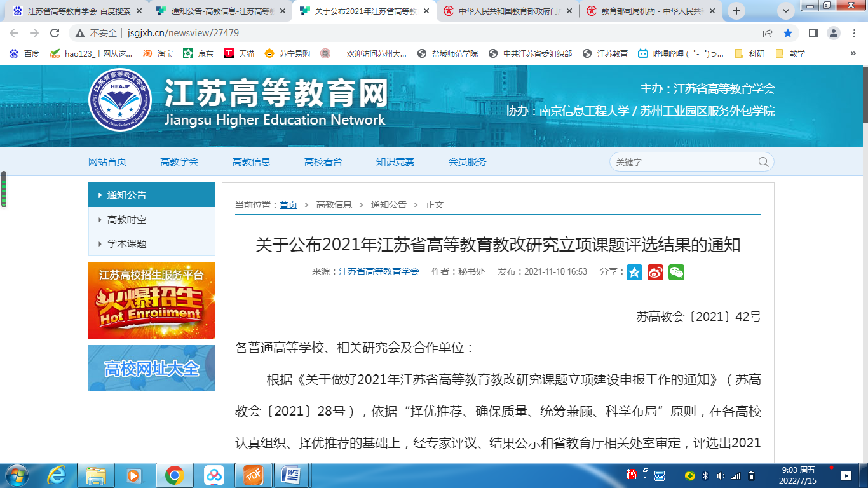Open the browser share icon
Viewport: 868px width, 488px height.
coord(768,33)
